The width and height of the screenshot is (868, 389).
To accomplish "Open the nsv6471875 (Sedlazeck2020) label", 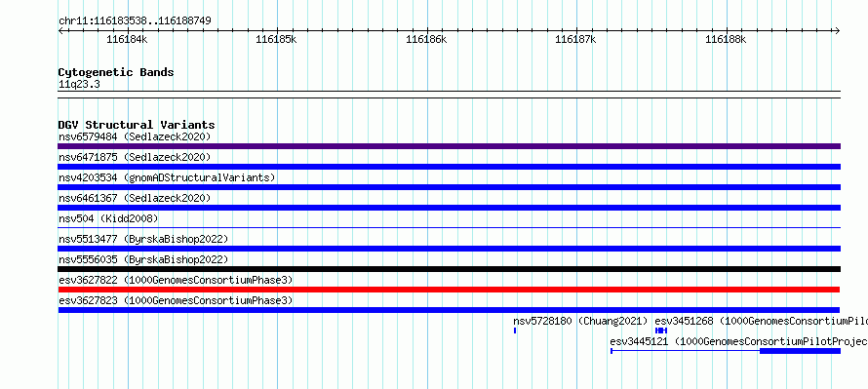I will tap(135, 157).
